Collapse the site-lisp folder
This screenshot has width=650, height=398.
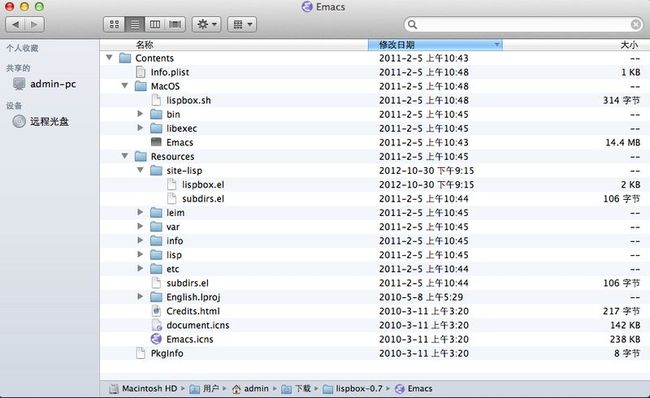(x=141, y=170)
